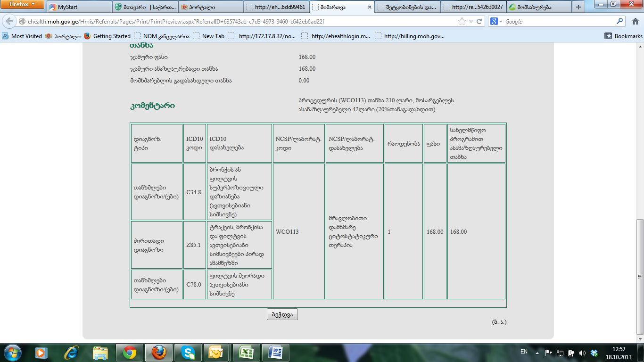Click the browser Back arrow button

[x=9, y=22]
